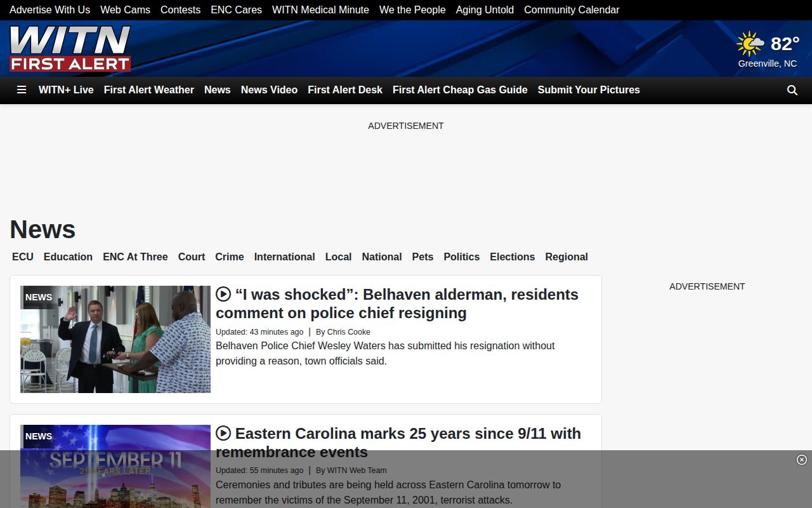Click the WITN First Alert logo
This screenshot has width=812, height=508.
(70, 48)
